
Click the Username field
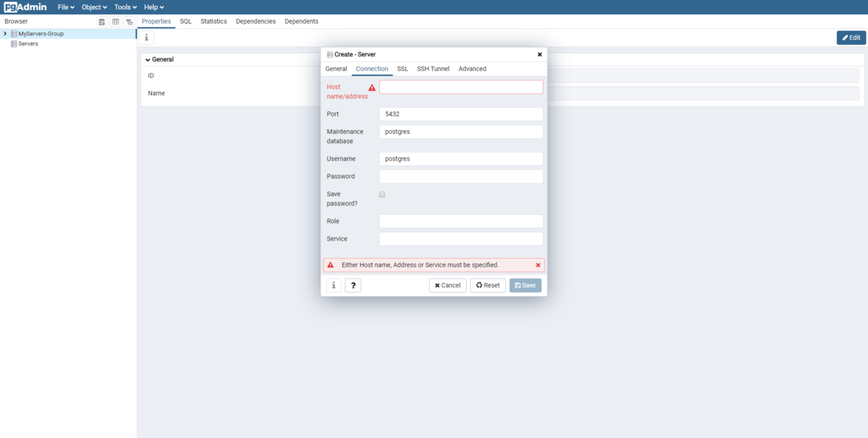[x=461, y=159]
